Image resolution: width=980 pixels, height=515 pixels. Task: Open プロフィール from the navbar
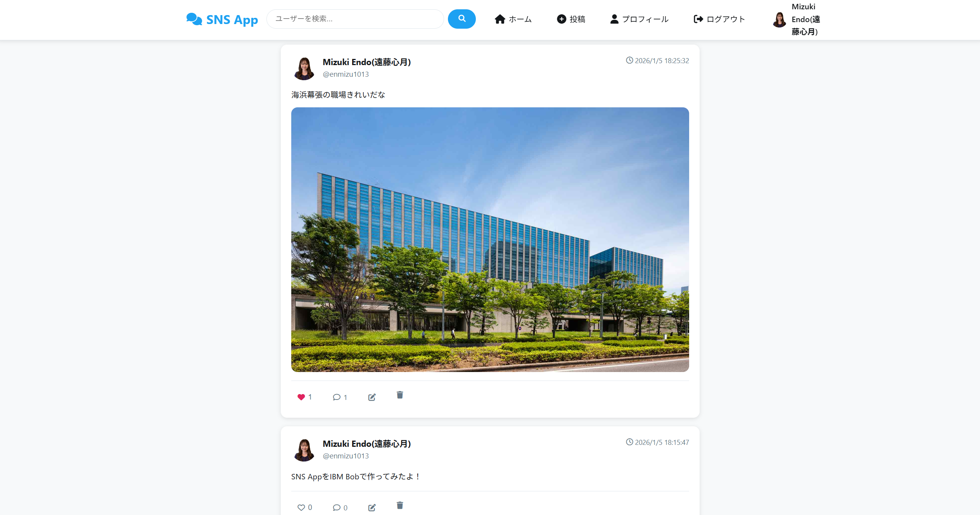click(x=639, y=19)
